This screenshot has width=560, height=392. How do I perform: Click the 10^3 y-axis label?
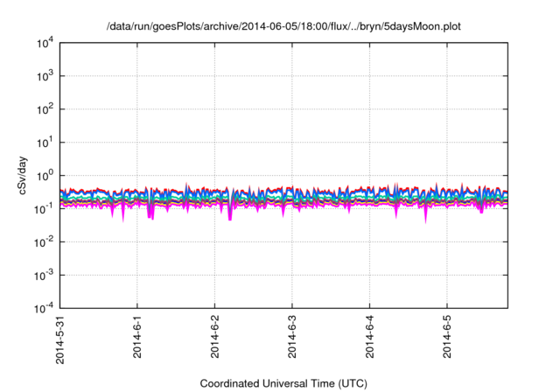(x=45, y=76)
